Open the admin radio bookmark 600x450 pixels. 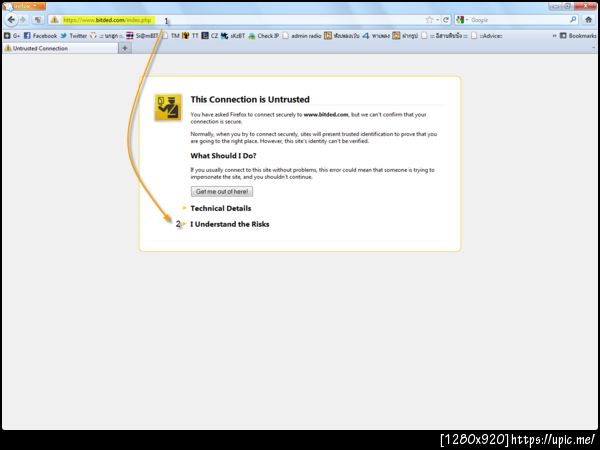[x=302, y=36]
